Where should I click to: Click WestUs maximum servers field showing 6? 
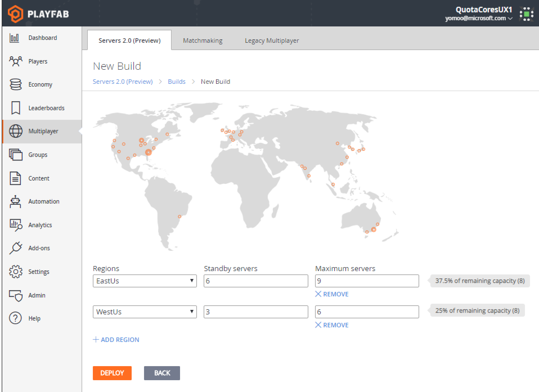(367, 312)
